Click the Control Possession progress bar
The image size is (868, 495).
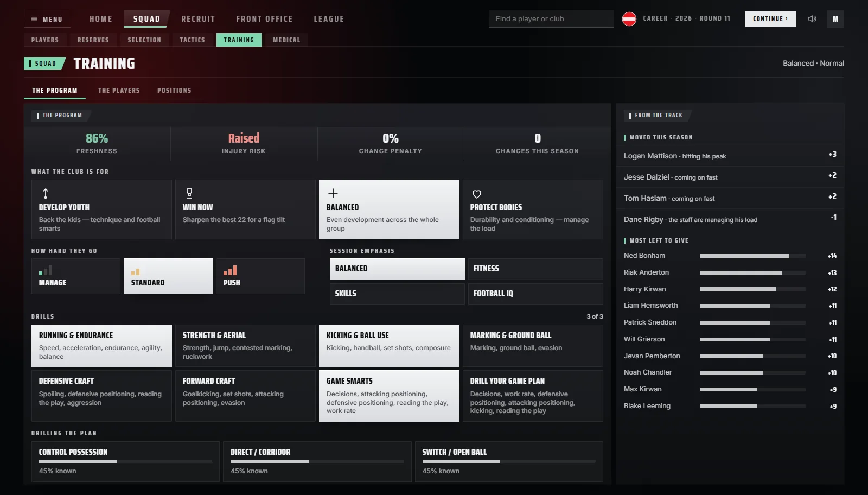tap(125, 462)
